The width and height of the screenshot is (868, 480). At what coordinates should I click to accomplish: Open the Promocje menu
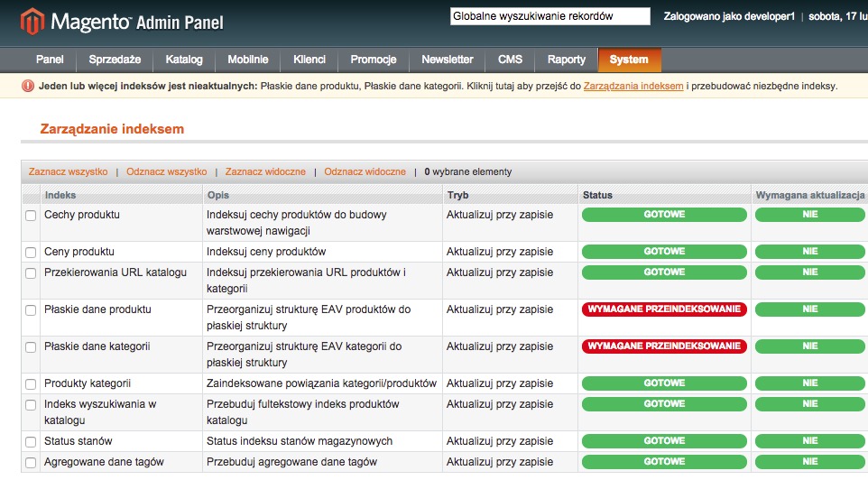tap(373, 60)
